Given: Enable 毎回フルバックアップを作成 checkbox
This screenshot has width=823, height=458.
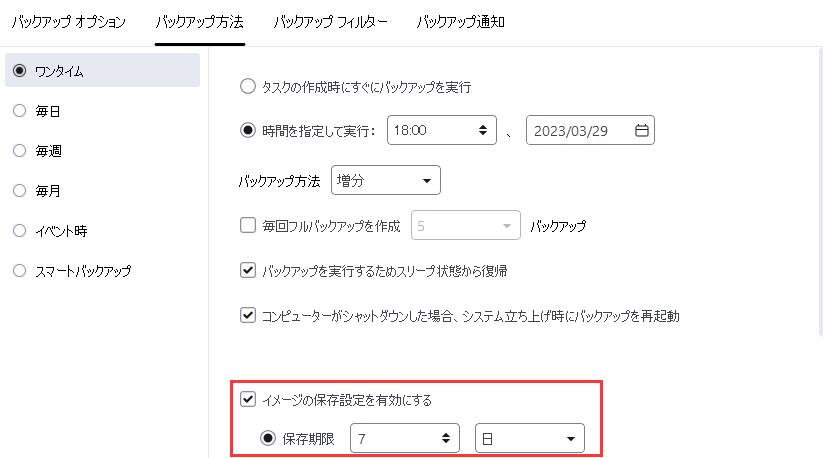Looking at the screenshot, I should point(249,226).
